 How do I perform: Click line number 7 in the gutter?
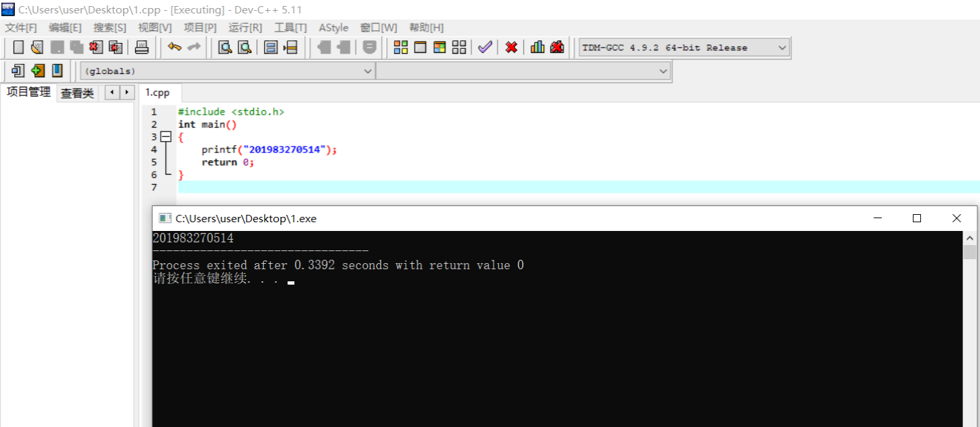(154, 187)
